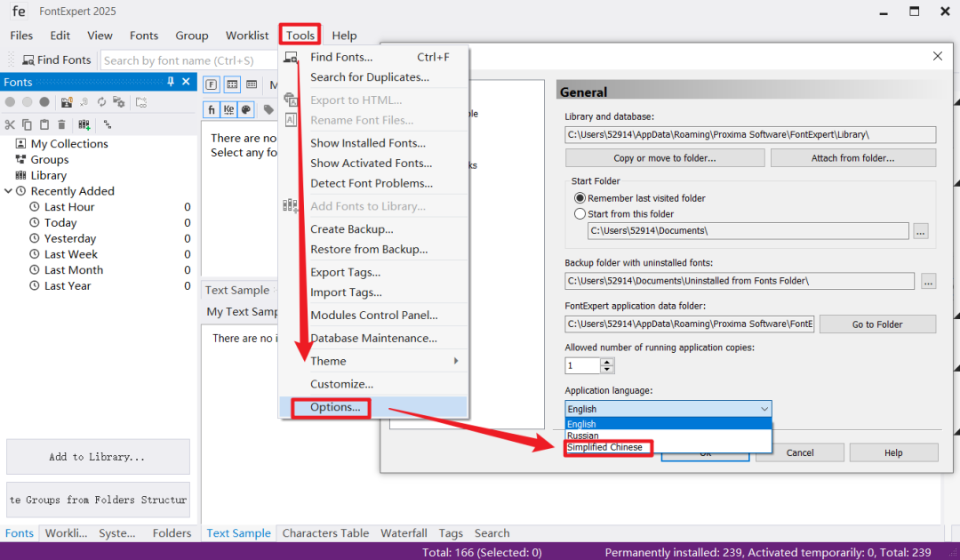Image resolution: width=960 pixels, height=560 pixels.
Task: Browse for backup folder with ... button
Action: pos(928,282)
